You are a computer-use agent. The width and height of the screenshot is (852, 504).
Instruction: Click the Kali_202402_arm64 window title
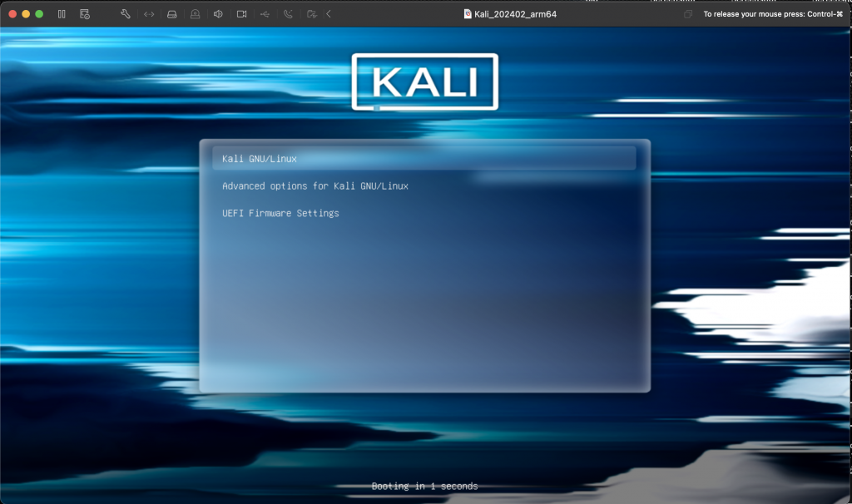pyautogui.click(x=515, y=14)
